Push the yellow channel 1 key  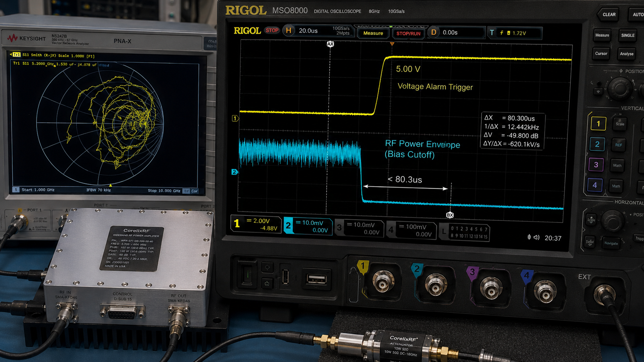[598, 124]
